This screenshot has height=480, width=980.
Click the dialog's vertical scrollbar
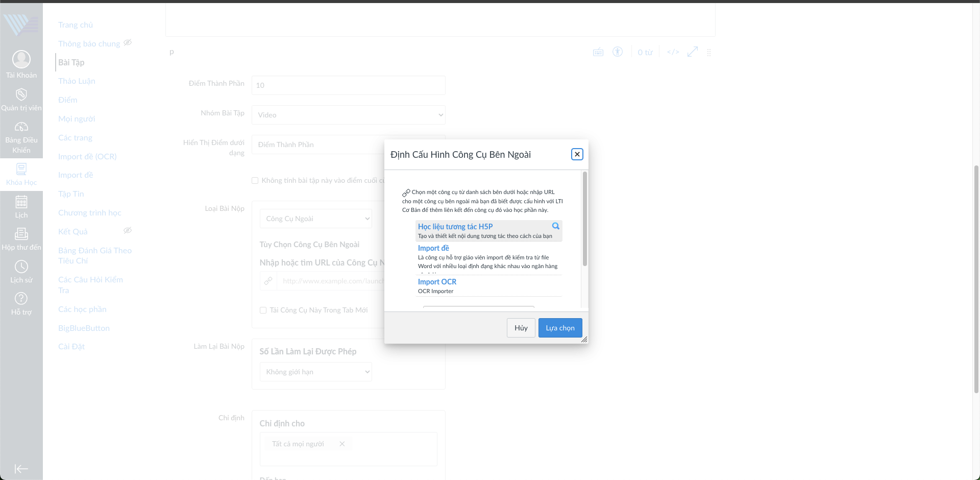pos(585,220)
